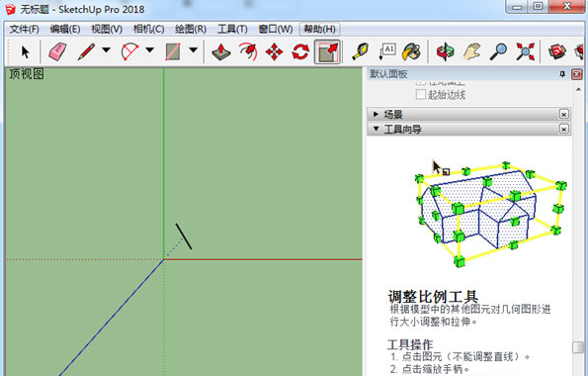Screen dimensions: 588x376
Task: Close the 场景 panel section
Action: coord(563,114)
